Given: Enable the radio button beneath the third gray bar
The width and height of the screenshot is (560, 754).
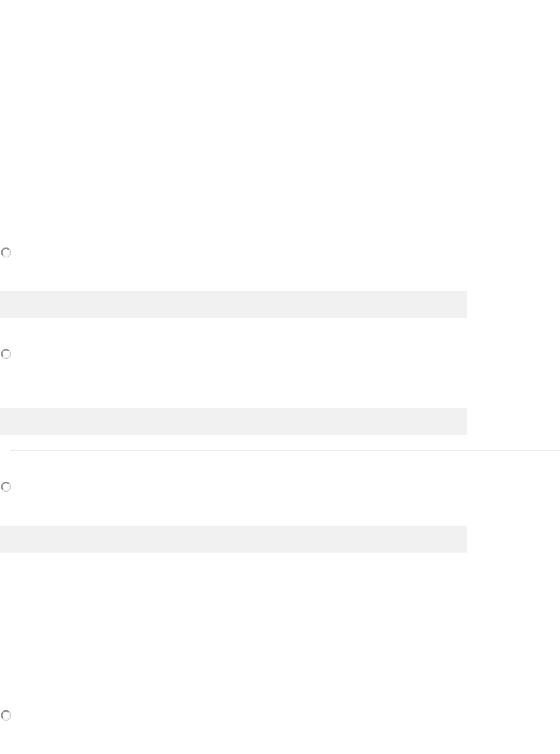Looking at the screenshot, I should pyautogui.click(x=6, y=715).
